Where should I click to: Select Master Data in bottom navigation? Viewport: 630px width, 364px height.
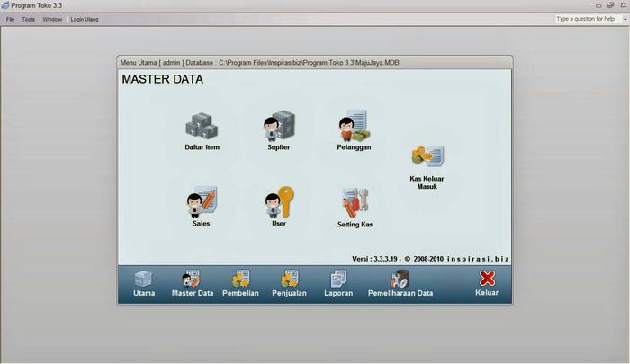coord(193,283)
